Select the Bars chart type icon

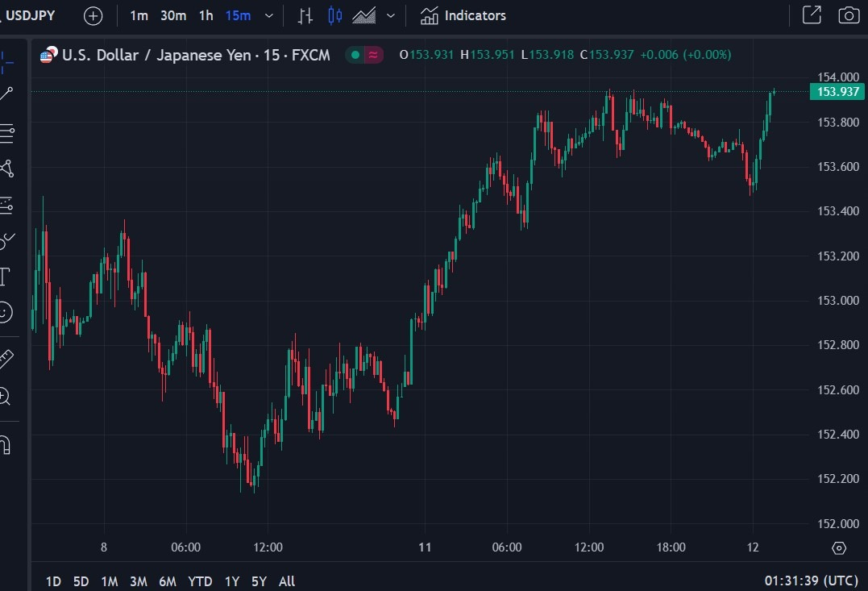(305, 16)
